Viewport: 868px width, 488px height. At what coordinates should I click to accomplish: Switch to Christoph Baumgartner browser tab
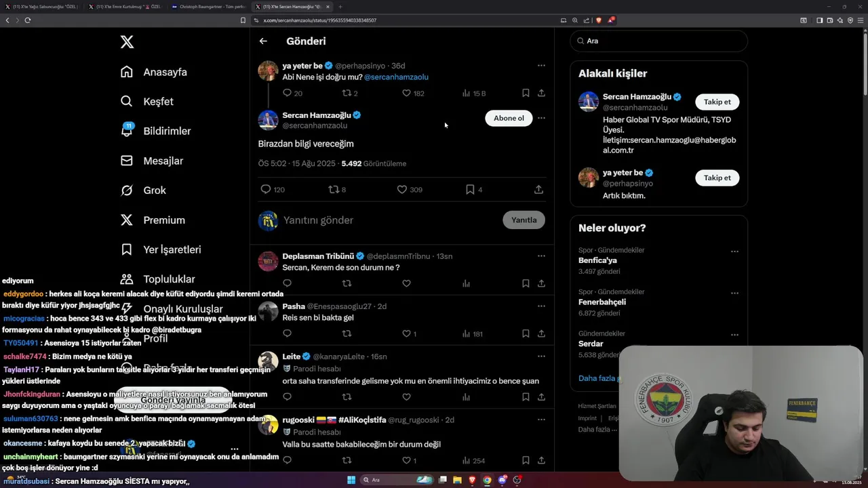(x=208, y=7)
